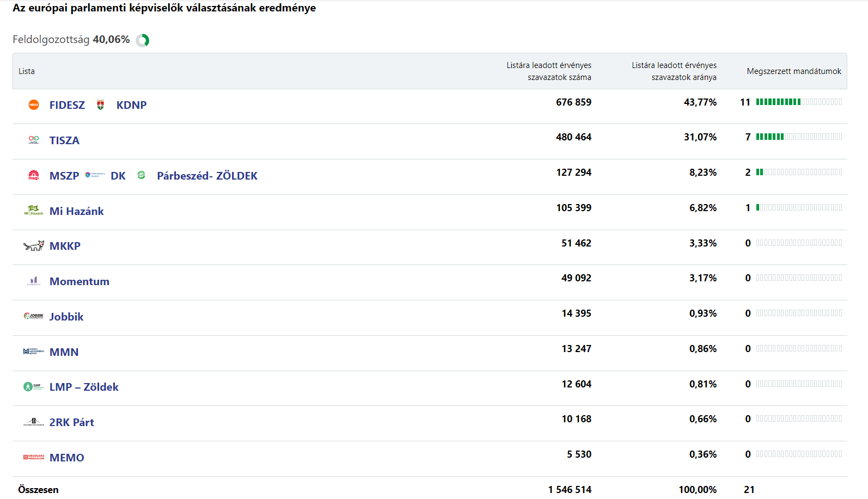Click the MKKP two-tailed dog logo

click(x=34, y=246)
